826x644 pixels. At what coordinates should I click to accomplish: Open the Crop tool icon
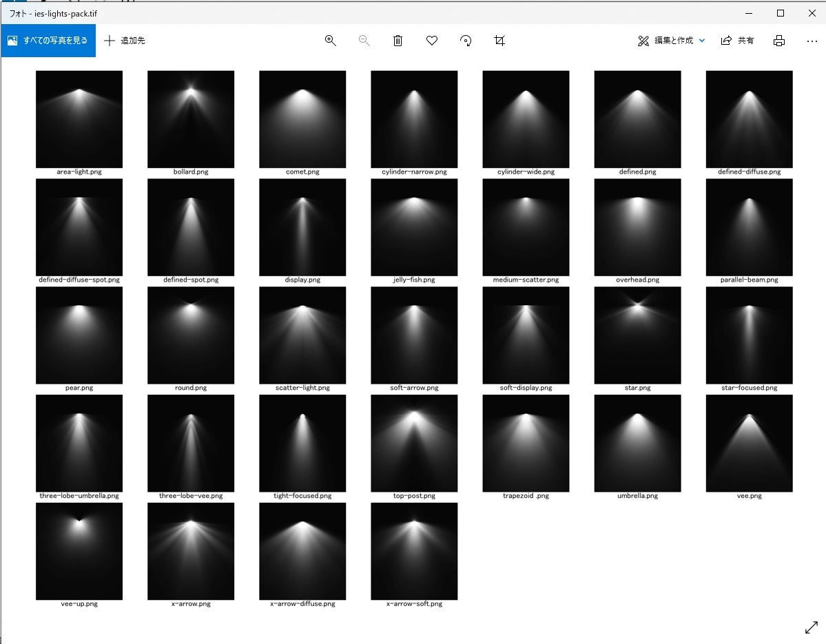pos(499,41)
